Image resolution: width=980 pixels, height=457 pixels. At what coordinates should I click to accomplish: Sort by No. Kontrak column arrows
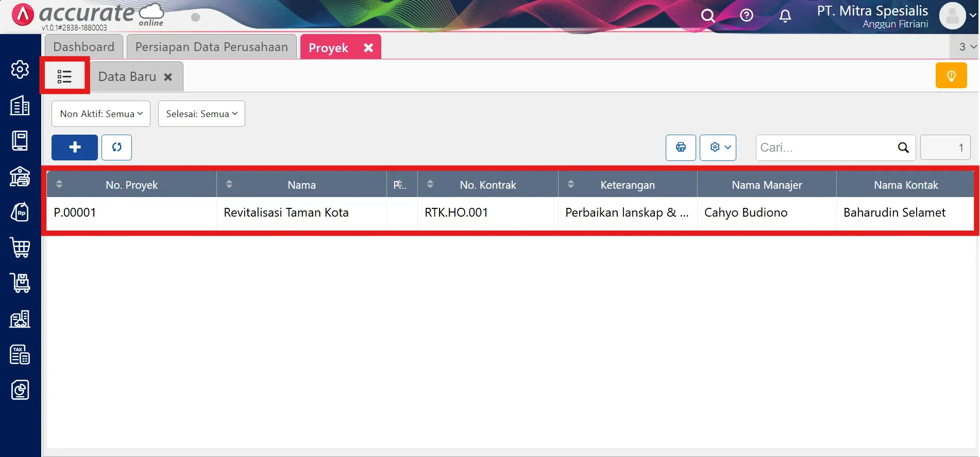[x=430, y=184]
